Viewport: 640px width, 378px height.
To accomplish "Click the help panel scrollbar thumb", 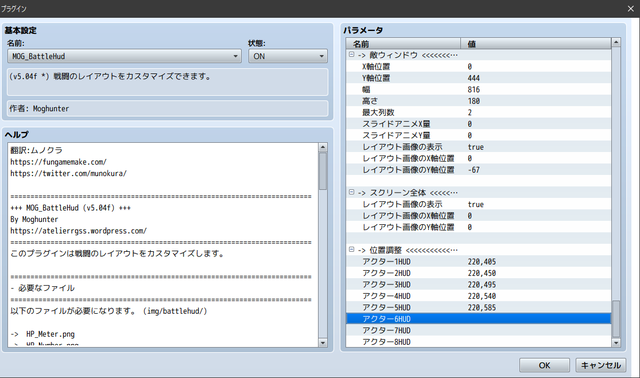I will pos(323,171).
